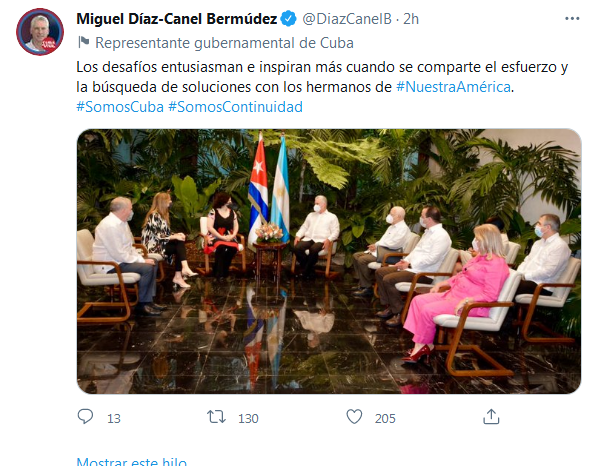The height and width of the screenshot is (466, 594).
Task: Click the retweet arrows icon
Action: point(216,417)
